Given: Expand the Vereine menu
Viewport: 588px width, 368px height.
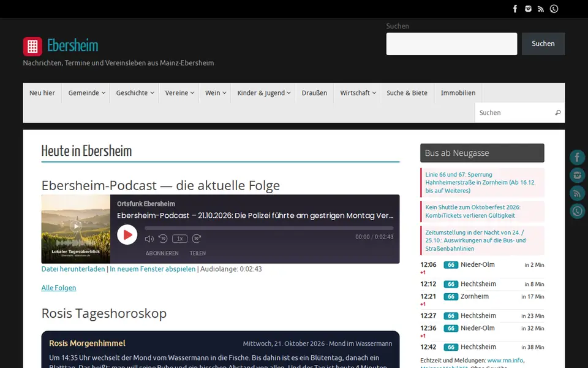Looking at the screenshot, I should (x=179, y=93).
